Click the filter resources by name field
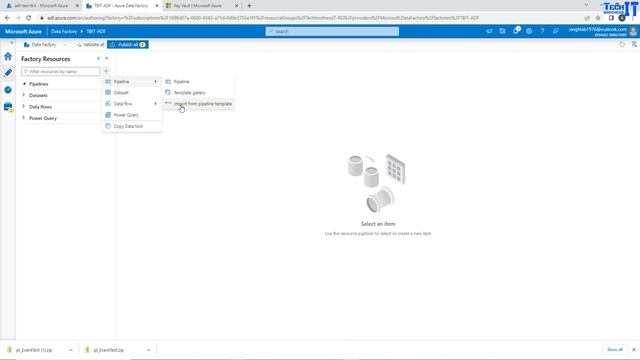This screenshot has height=360, width=640. pyautogui.click(x=61, y=71)
